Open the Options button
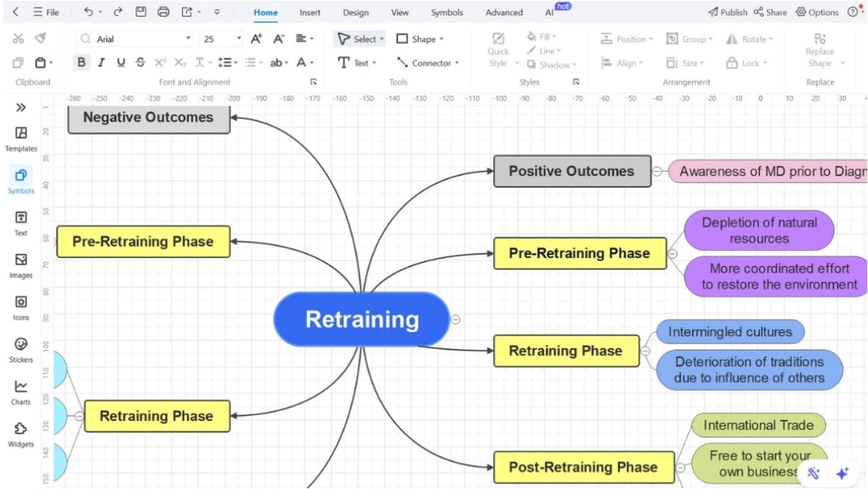 tap(817, 12)
